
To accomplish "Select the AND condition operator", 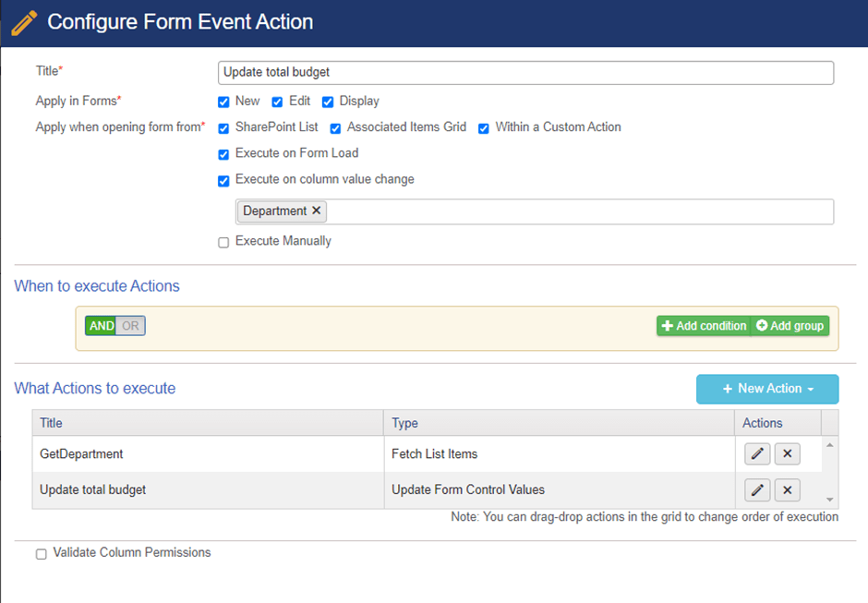I will 102,326.
